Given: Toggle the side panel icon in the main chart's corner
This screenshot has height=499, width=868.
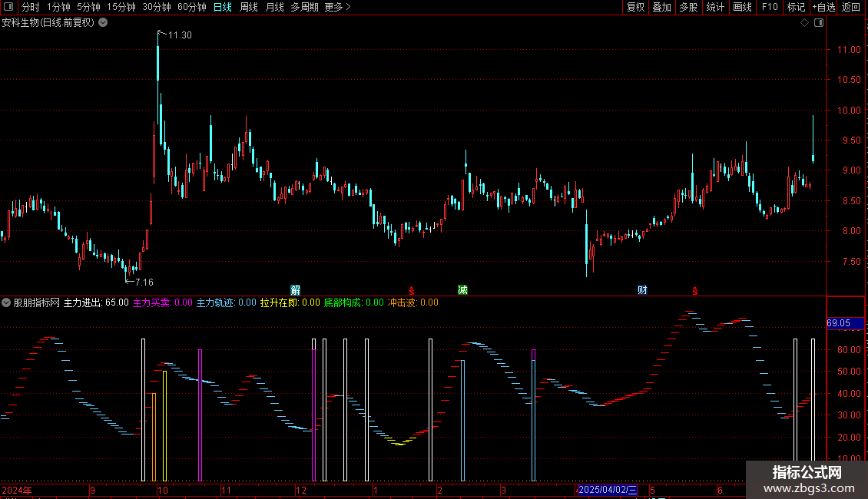Looking at the screenshot, I should 819,23.
